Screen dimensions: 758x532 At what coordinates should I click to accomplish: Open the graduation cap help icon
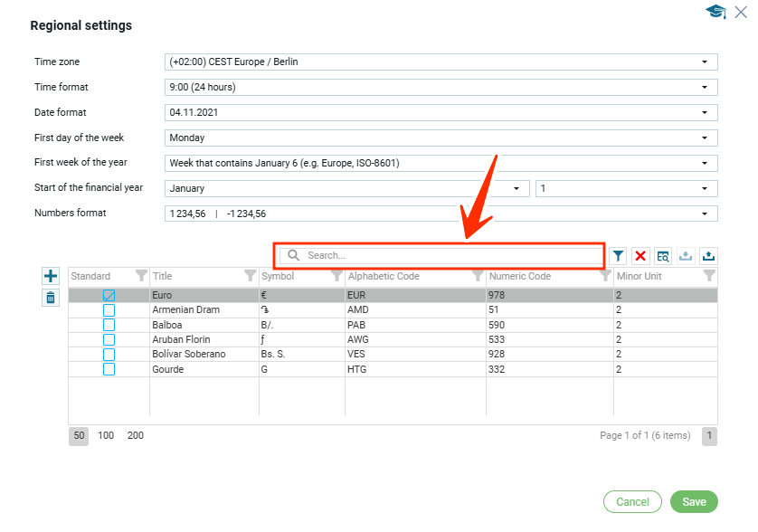point(715,13)
